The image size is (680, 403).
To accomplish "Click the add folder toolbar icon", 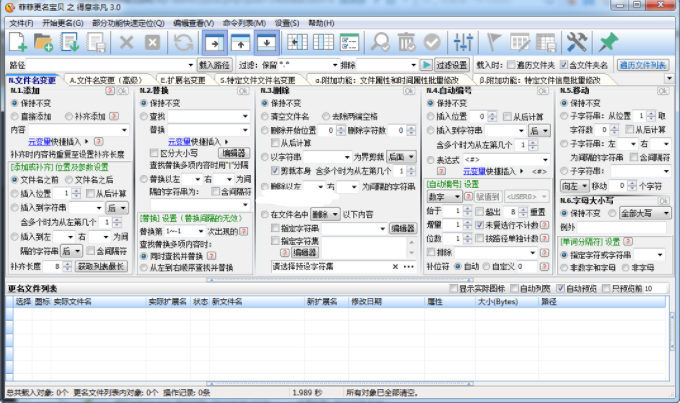I will coord(43,43).
